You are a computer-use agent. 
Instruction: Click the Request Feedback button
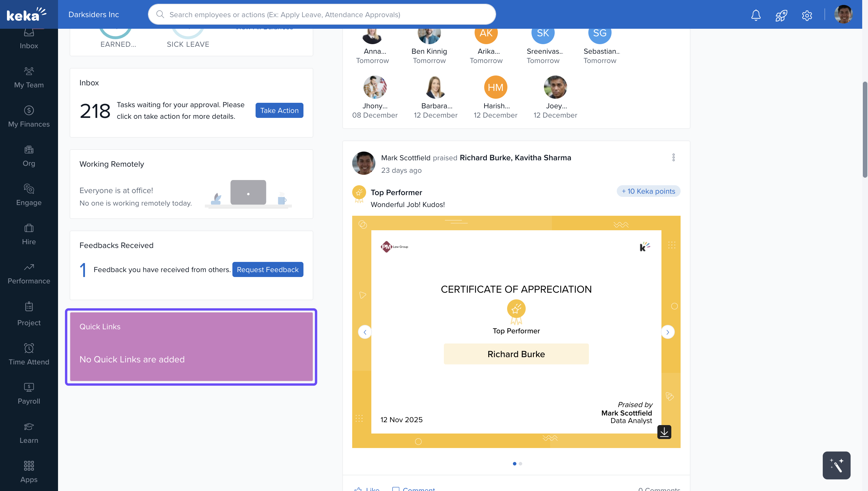pos(267,269)
